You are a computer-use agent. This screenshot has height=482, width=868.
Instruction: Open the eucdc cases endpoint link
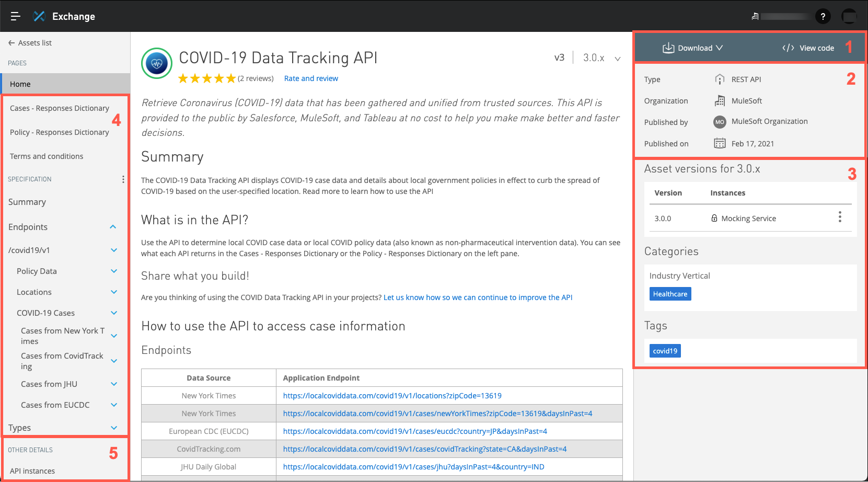click(x=415, y=431)
